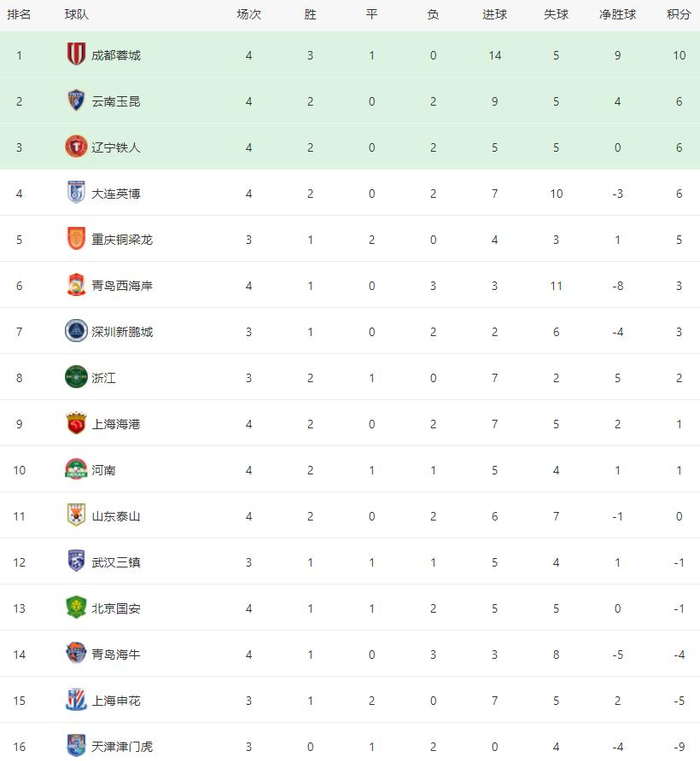700x761 pixels.
Task: Click the 北京国安 green team logo
Action: (76, 607)
